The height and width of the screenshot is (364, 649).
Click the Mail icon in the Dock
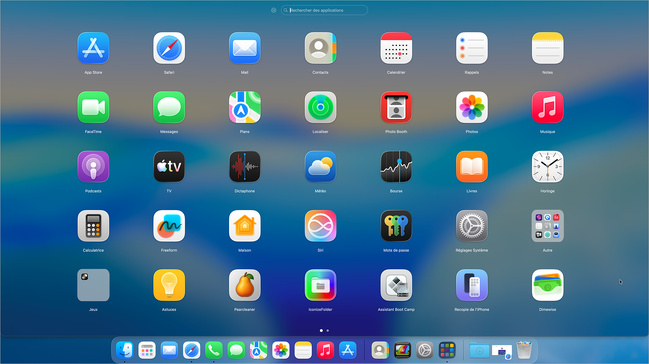169,350
